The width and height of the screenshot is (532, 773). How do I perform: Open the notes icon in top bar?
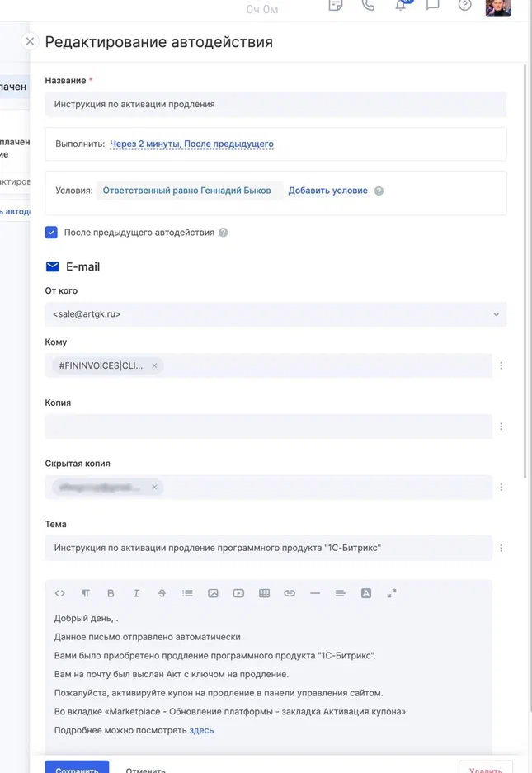click(336, 5)
